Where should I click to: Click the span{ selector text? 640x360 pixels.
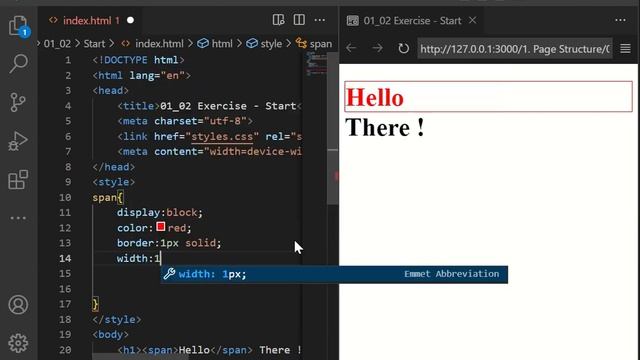[108, 198]
